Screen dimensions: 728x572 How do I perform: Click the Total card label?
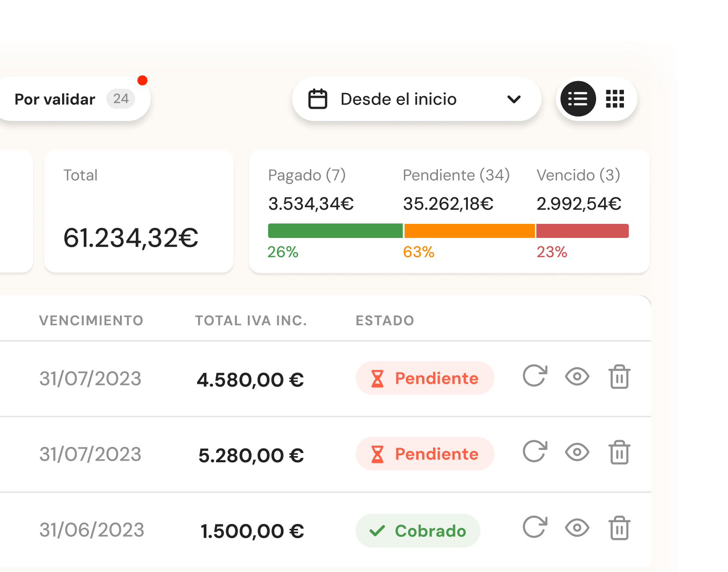80,175
